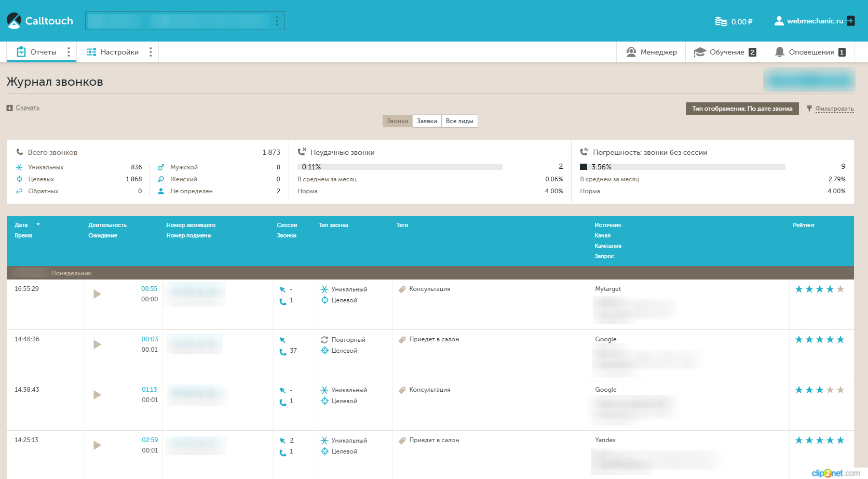
Task: Select the Звонки view toggle
Action: click(x=397, y=121)
